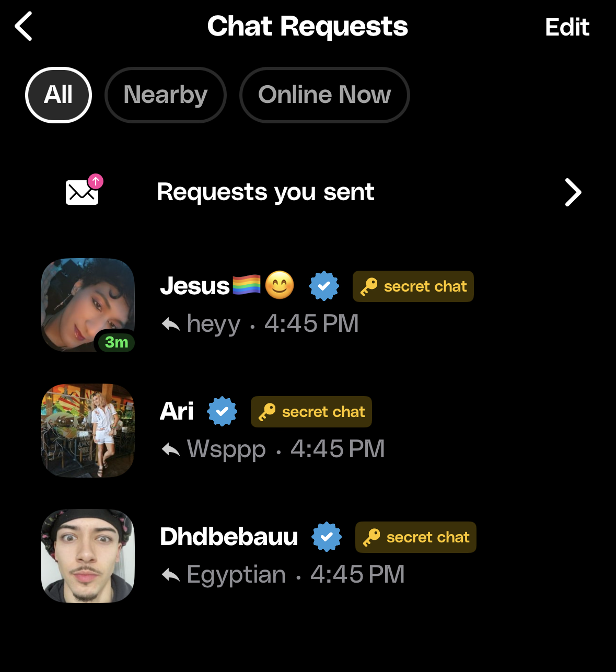Tap the reply arrow beside 'heyy'

(170, 325)
